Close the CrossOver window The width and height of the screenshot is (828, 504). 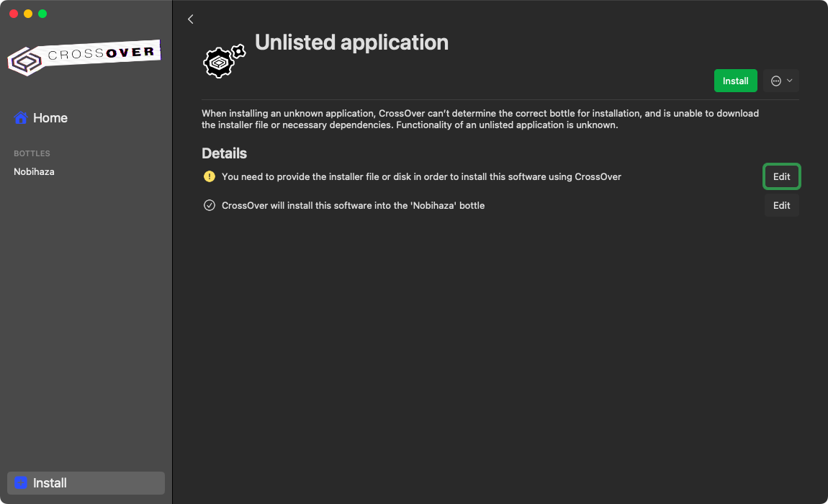[x=14, y=14]
